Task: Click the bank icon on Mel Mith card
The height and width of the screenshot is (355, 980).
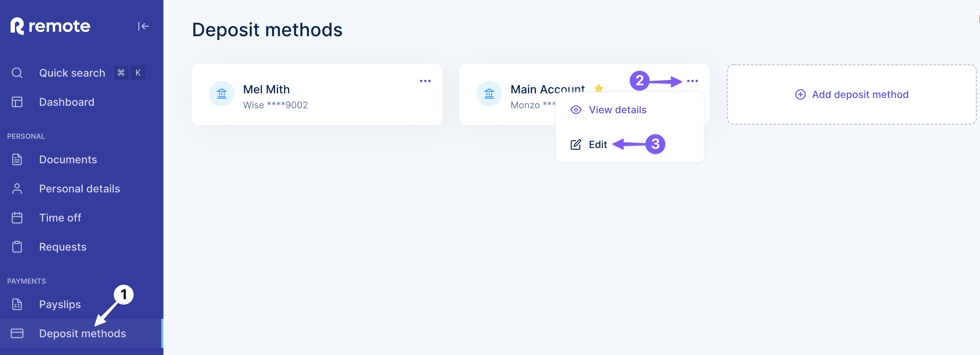Action: 222,93
